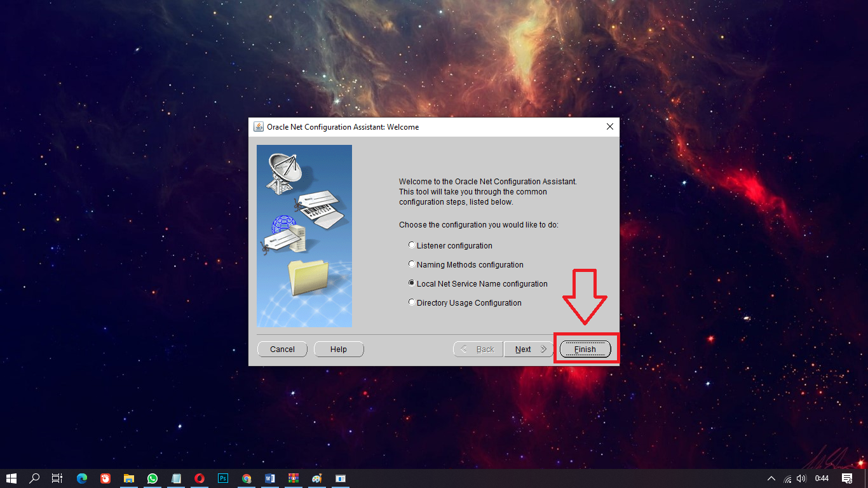Cancel the Oracle Net Configuration Assistant
Image resolution: width=868 pixels, height=488 pixels.
pos(282,349)
